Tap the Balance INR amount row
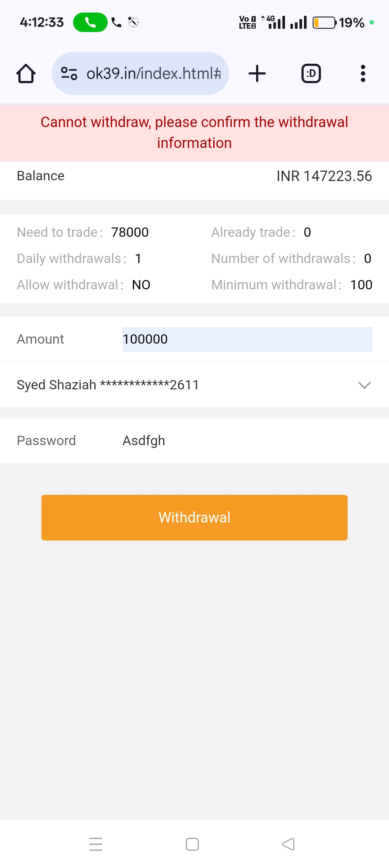389x868 pixels. click(x=194, y=176)
